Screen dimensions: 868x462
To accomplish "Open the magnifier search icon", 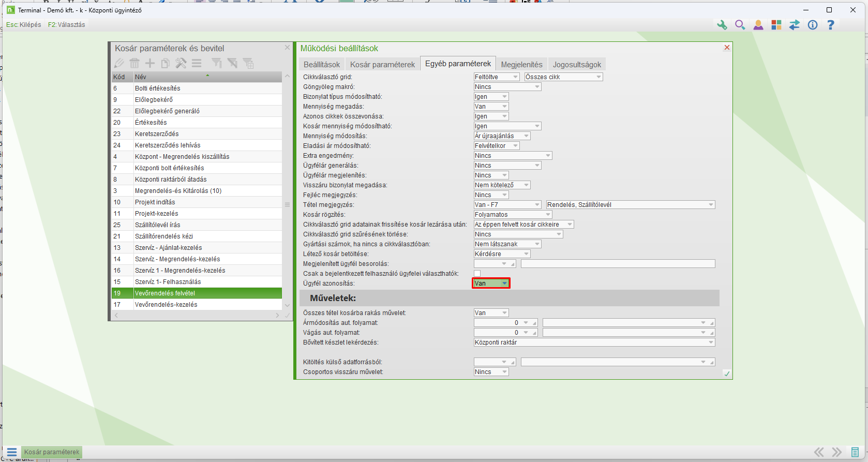I will [740, 25].
